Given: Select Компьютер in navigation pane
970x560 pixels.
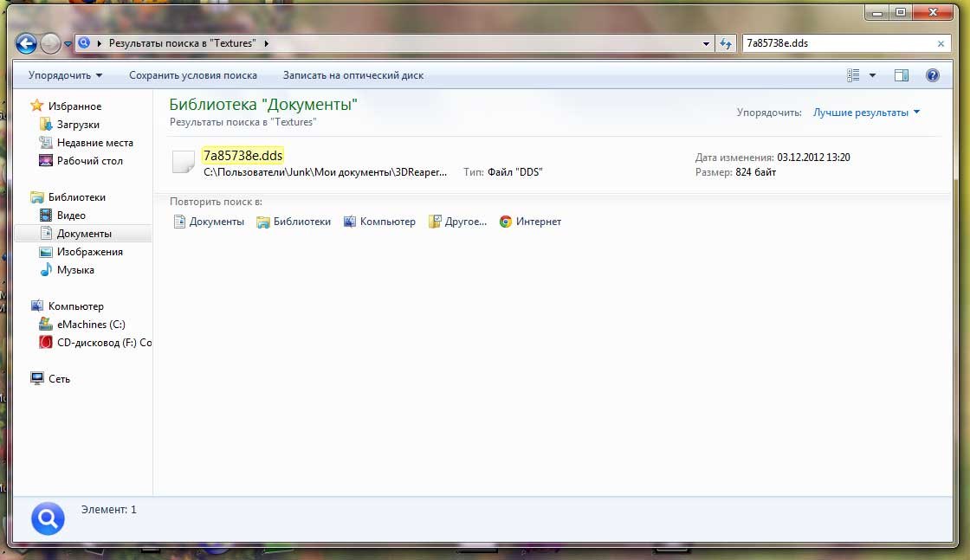Looking at the screenshot, I should (x=76, y=306).
